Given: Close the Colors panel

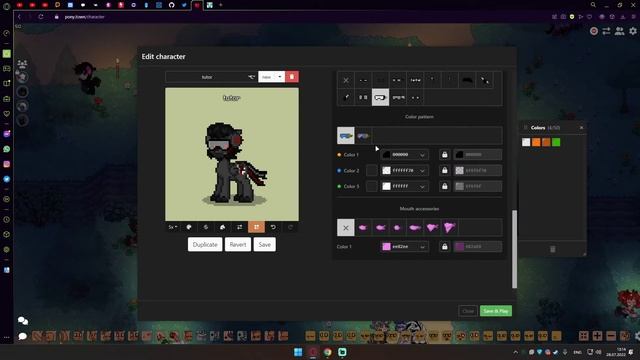Looking at the screenshot, I should (x=581, y=128).
